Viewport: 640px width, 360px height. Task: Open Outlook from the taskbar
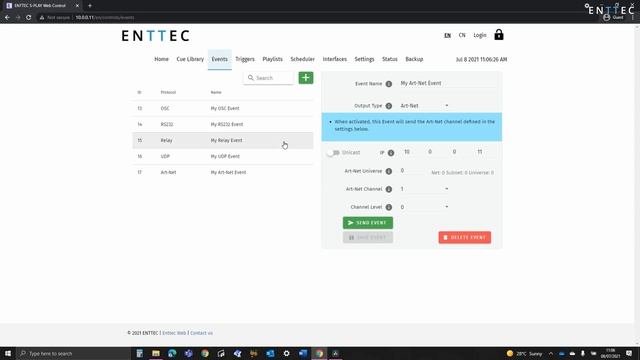click(270, 353)
